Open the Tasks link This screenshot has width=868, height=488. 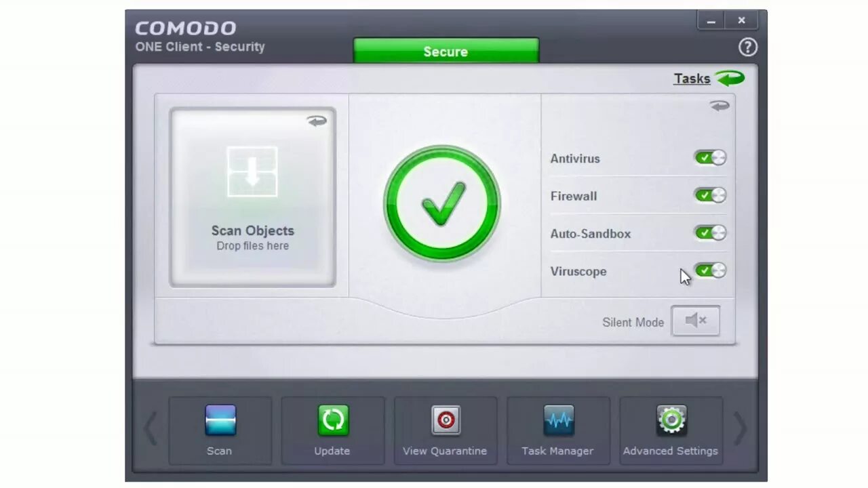[692, 79]
